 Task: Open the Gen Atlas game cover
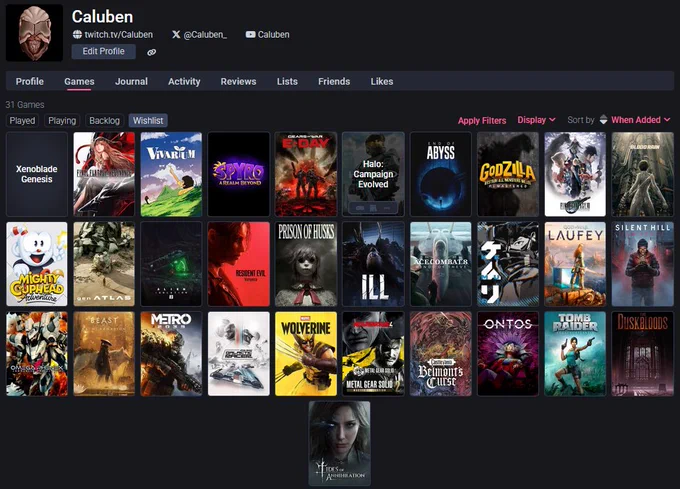pos(104,264)
